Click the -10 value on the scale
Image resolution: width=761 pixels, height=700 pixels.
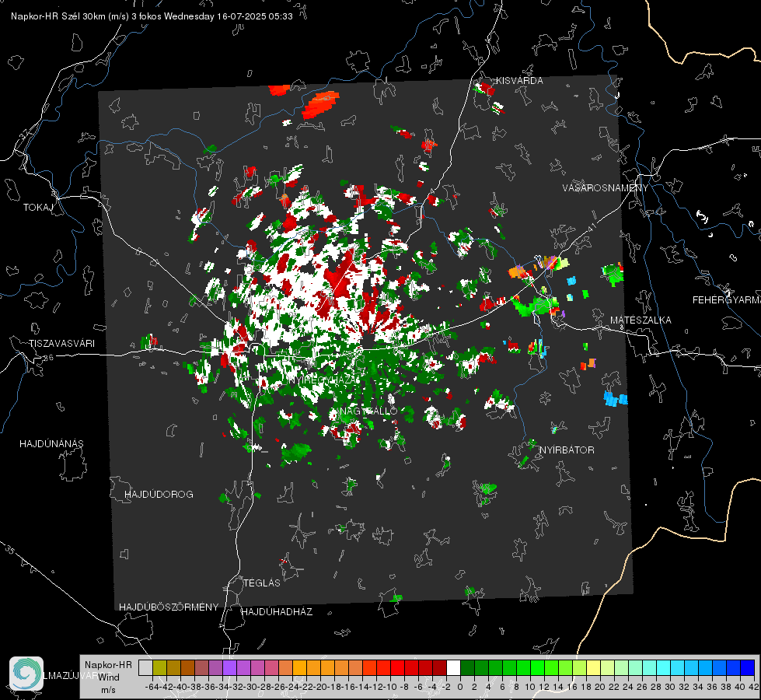tap(389, 687)
